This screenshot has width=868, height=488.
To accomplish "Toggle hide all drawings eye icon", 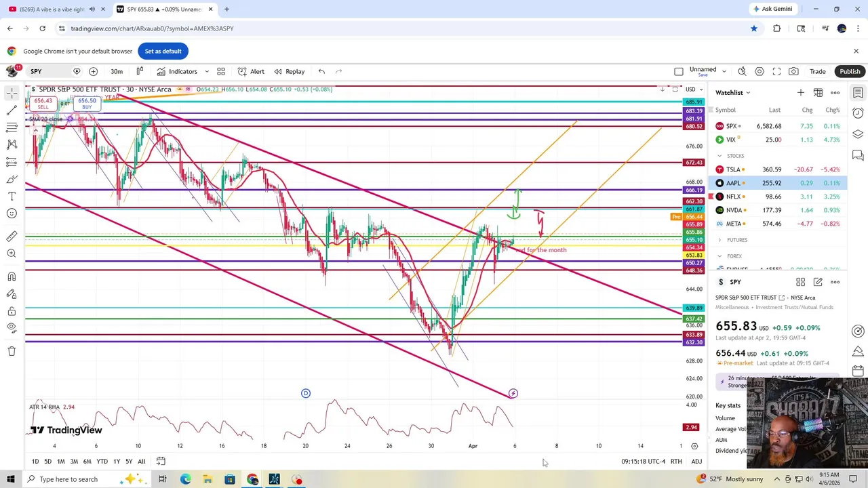I will pos(12,328).
